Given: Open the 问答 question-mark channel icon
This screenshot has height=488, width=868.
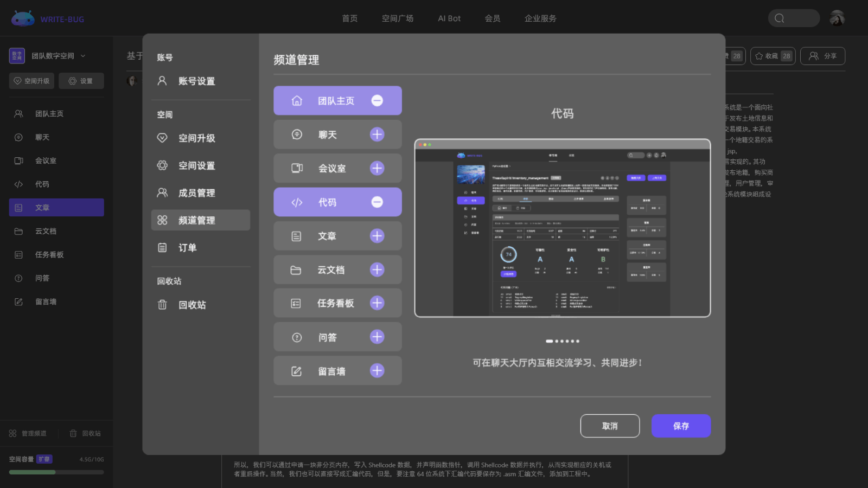Looking at the screenshot, I should click(18, 278).
